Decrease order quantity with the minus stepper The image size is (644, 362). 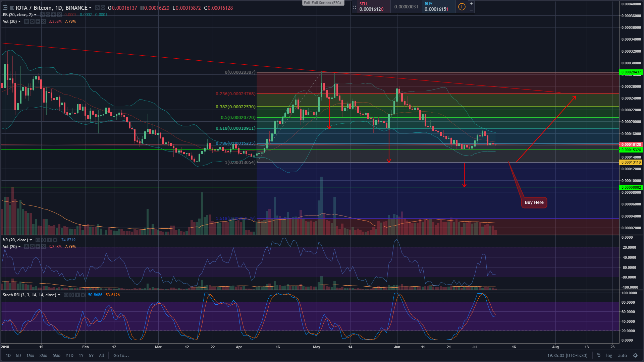click(471, 10)
